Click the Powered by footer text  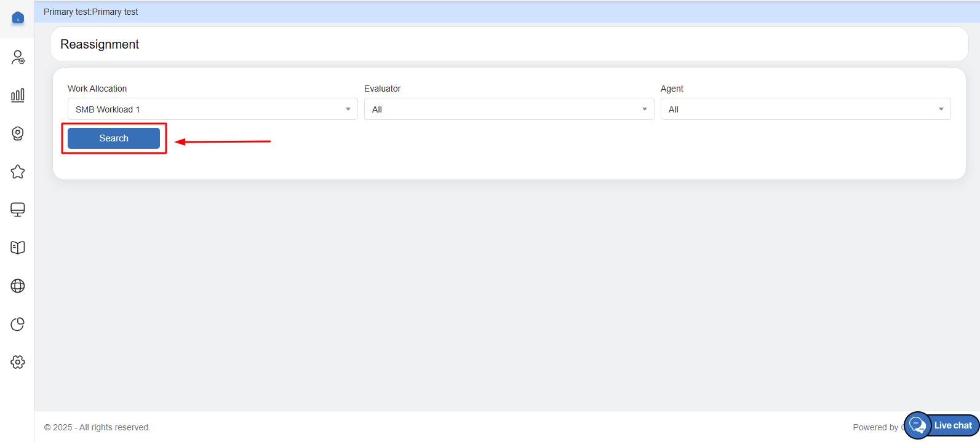(x=875, y=427)
